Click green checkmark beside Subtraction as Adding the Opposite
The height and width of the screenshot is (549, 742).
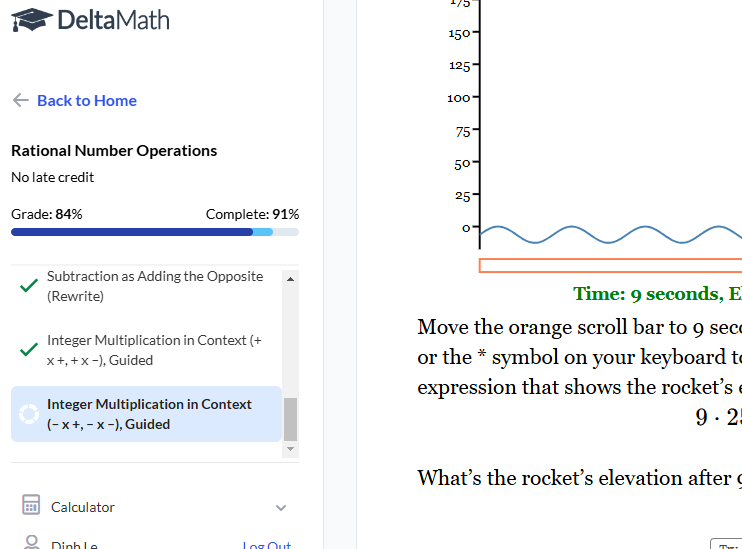tap(29, 286)
